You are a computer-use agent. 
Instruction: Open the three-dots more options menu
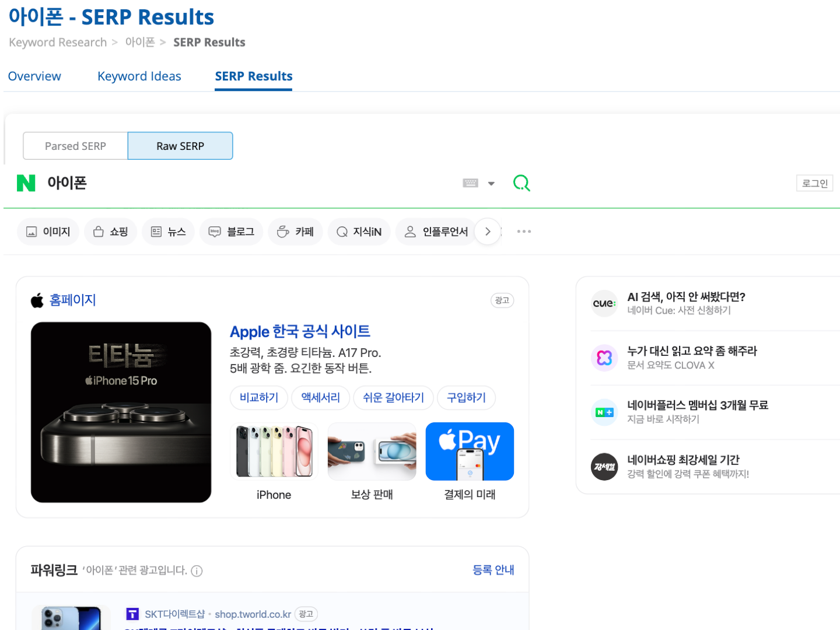[x=524, y=232]
